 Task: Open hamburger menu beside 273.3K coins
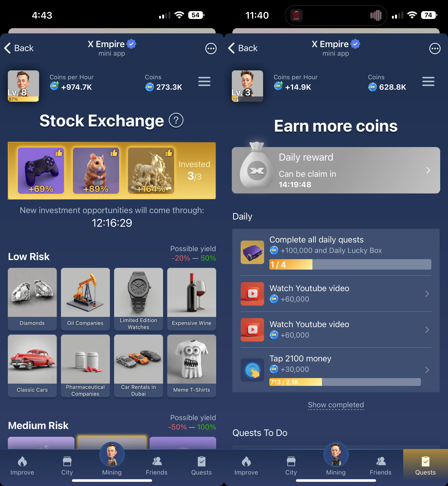204,82
